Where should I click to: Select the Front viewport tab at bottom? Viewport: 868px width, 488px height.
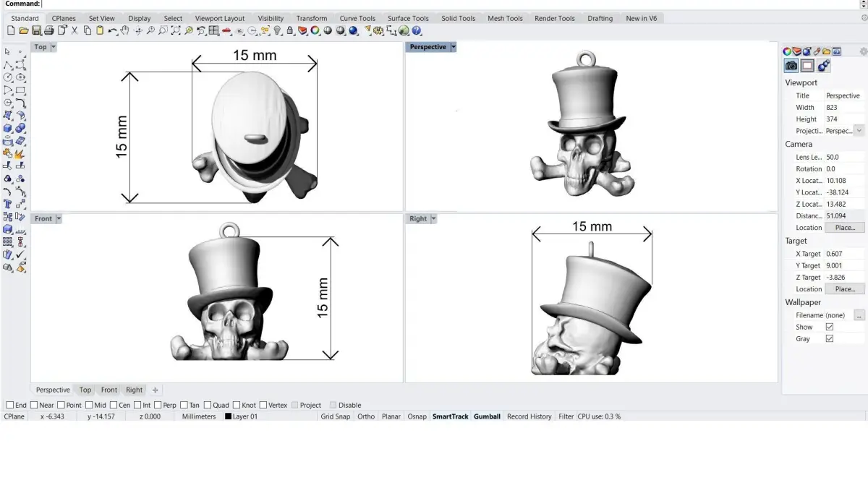pyautogui.click(x=109, y=390)
